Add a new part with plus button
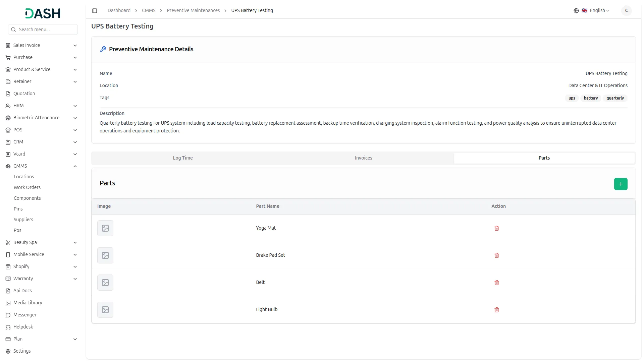 620,184
